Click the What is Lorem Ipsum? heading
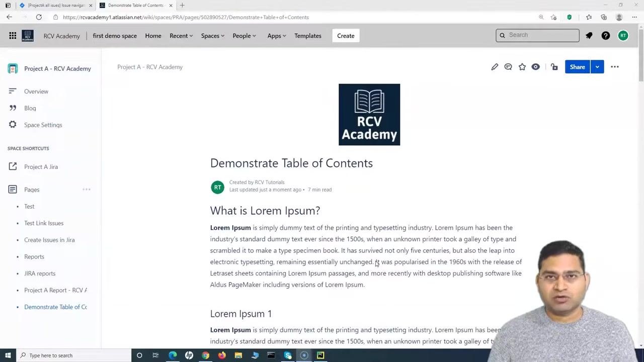This screenshot has height=362, width=644. [x=265, y=211]
